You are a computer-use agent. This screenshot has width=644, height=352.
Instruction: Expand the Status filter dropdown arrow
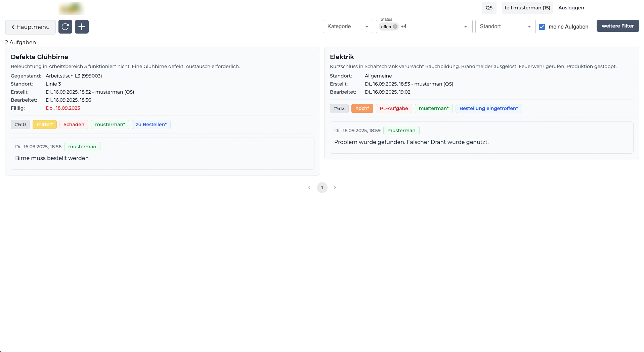465,27
